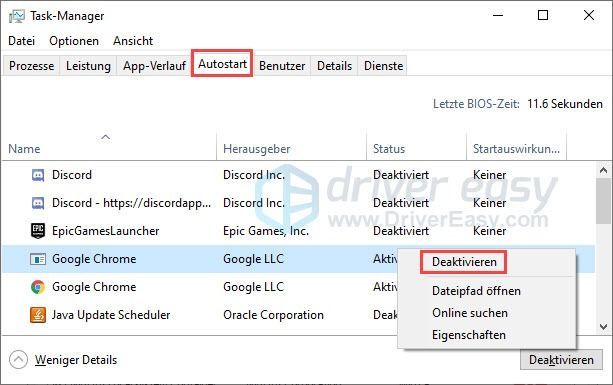The image size is (613, 385).
Task: Select the Autostart tab
Action: click(222, 63)
